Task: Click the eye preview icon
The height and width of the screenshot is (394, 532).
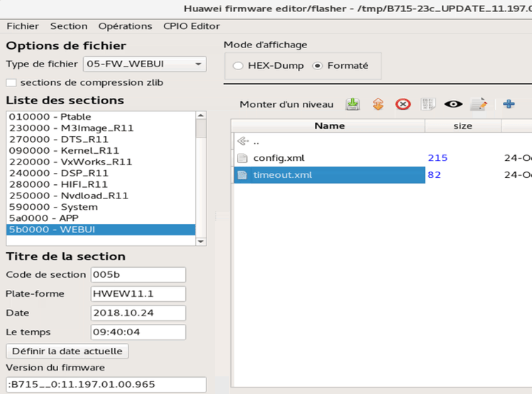Action: pyautogui.click(x=453, y=104)
